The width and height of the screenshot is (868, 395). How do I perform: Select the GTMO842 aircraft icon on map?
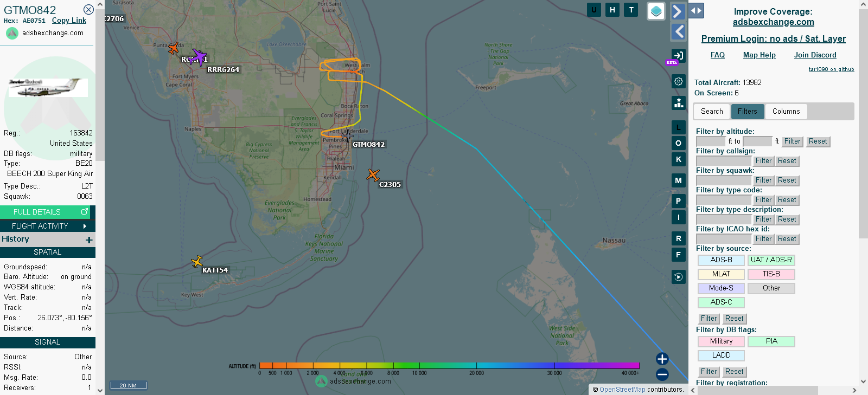point(347,135)
